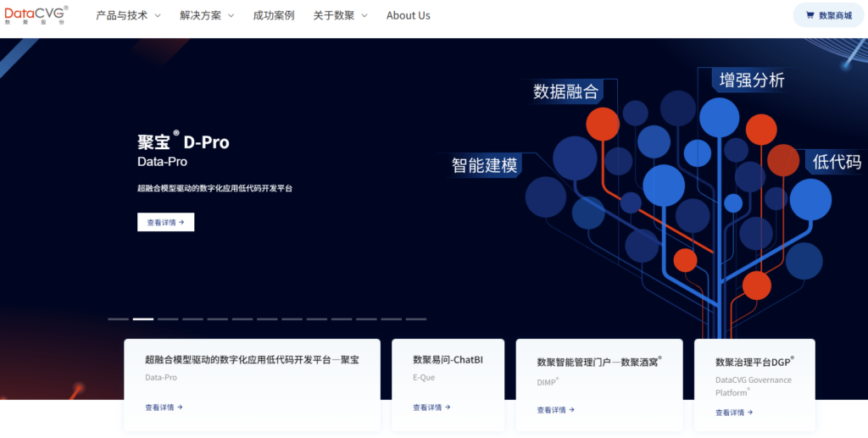868x438 pixels.
Task: Open the 数聚治理平台DGP card title
Action: pyautogui.click(x=754, y=362)
